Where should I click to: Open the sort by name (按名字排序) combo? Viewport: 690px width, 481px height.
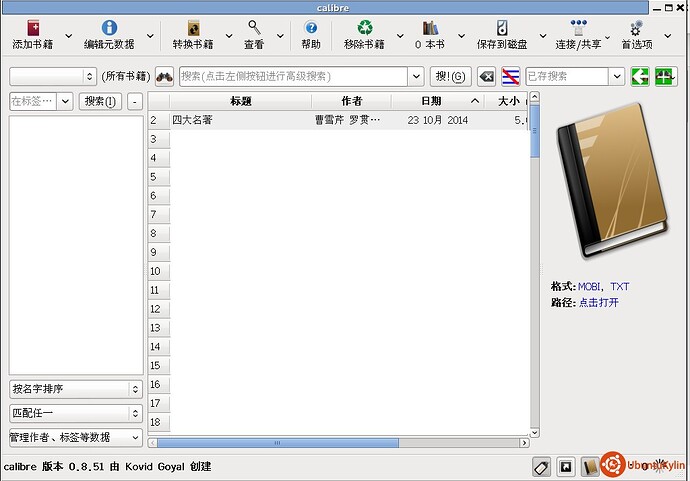coord(76,389)
